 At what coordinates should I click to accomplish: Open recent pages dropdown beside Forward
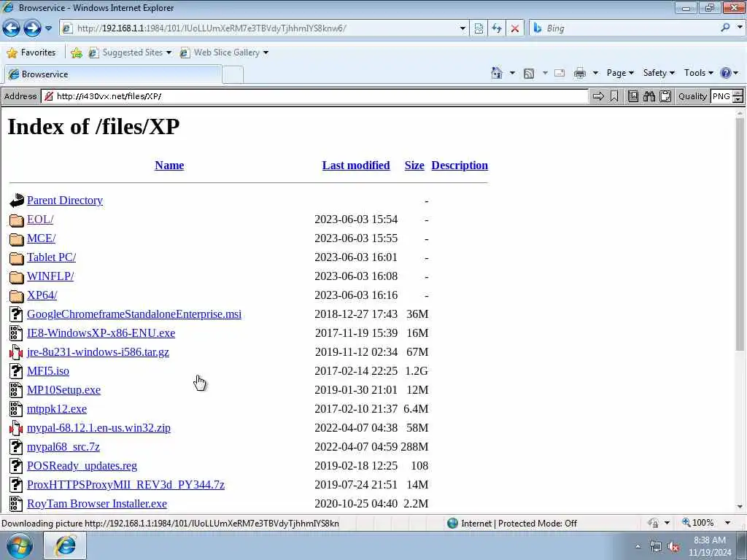coord(49,28)
